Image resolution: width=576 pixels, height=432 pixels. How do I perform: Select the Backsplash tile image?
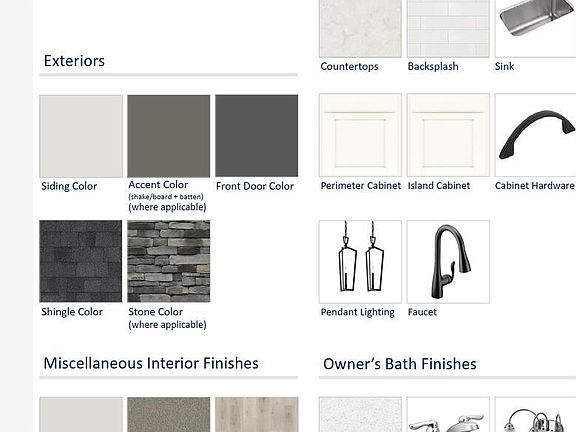point(448,29)
